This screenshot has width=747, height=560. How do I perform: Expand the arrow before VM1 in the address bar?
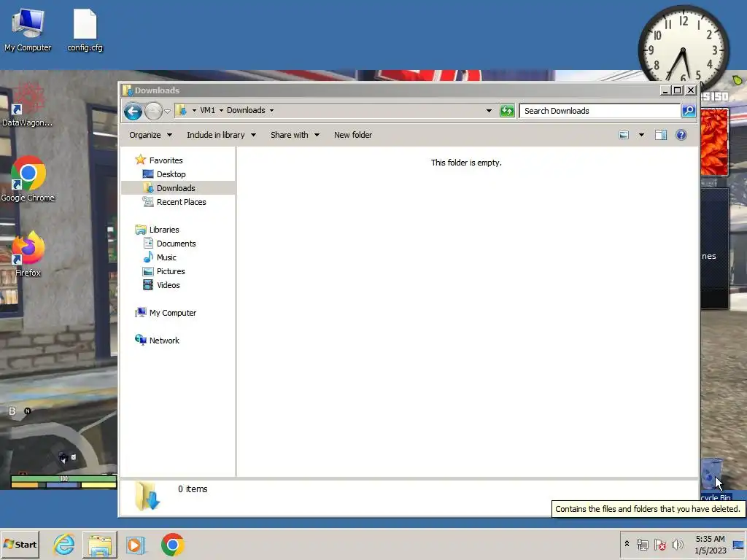tap(194, 111)
